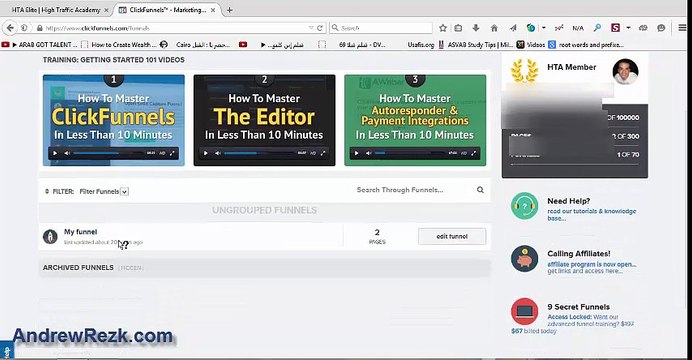This screenshot has width=692, height=360.
Task: Seek in The Editor video progress bar
Action: pos(260,153)
